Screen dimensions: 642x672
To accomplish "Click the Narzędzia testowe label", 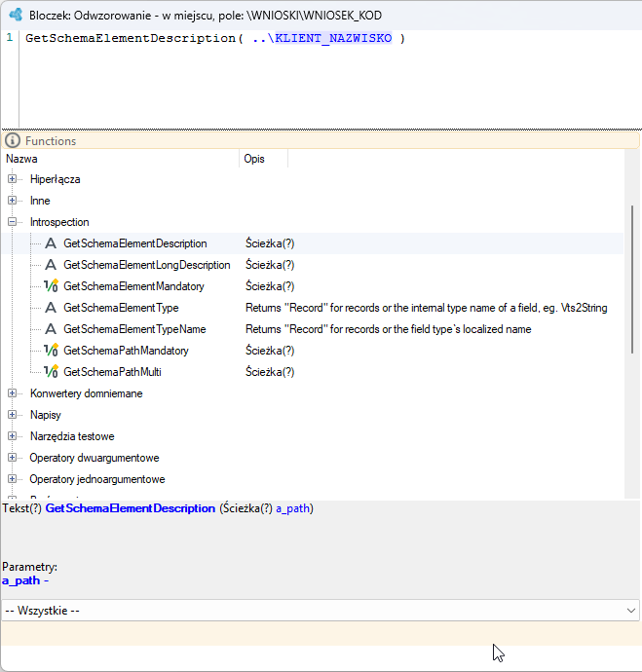I will click(x=72, y=436).
